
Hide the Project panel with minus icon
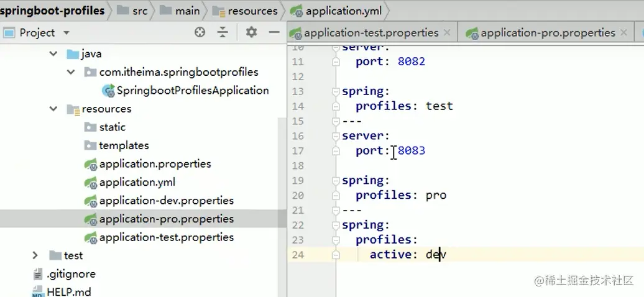(274, 32)
